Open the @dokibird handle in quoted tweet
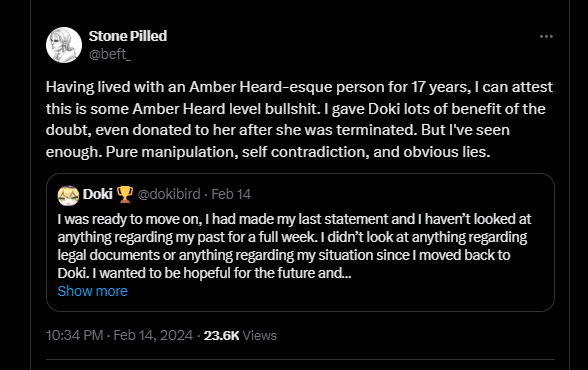The height and width of the screenshot is (370, 588). (169, 194)
